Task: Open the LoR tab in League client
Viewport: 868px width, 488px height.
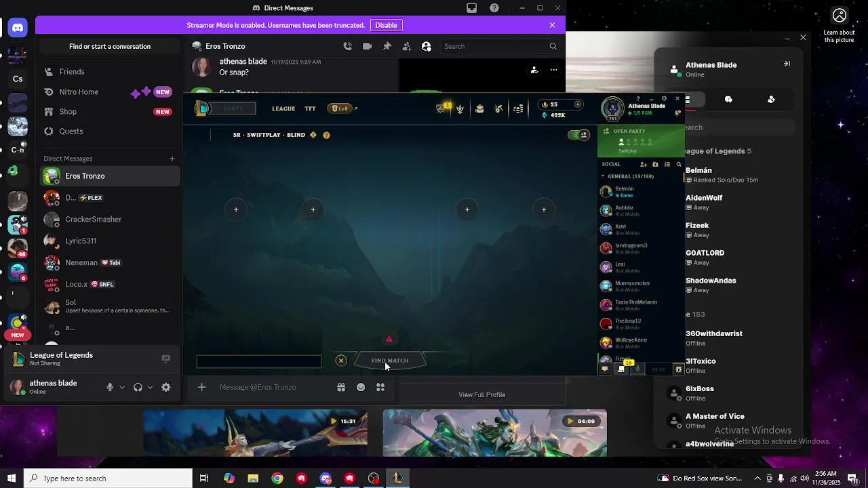Action: pyautogui.click(x=341, y=108)
